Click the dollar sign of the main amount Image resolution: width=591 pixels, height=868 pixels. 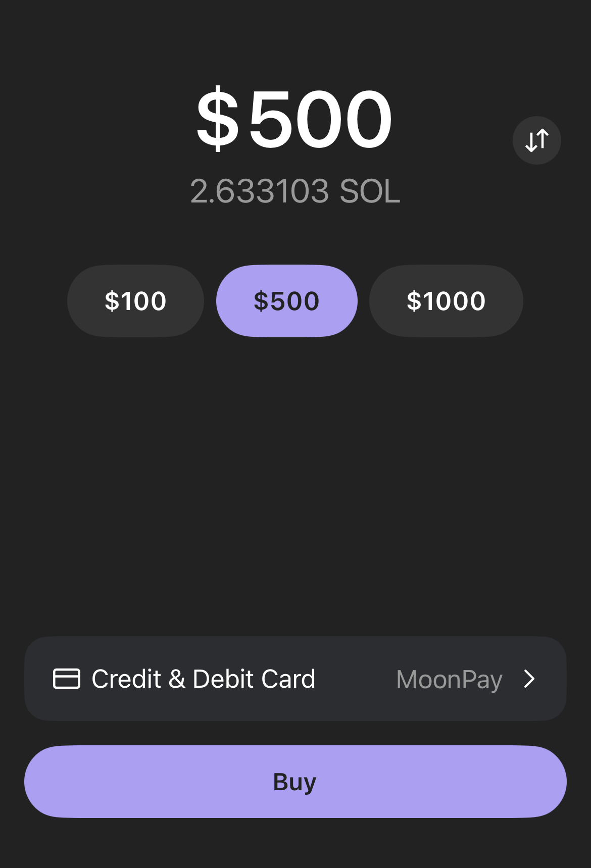[x=217, y=119]
